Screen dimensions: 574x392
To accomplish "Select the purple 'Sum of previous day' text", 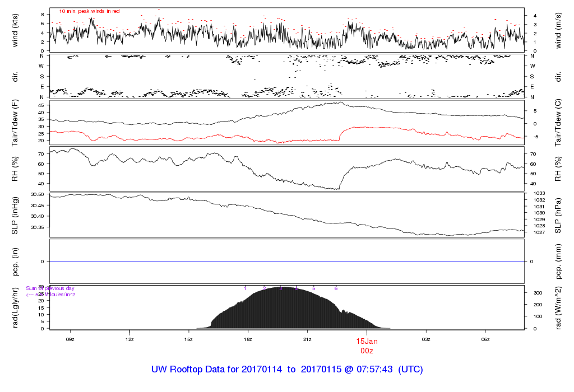I will click(50, 288).
